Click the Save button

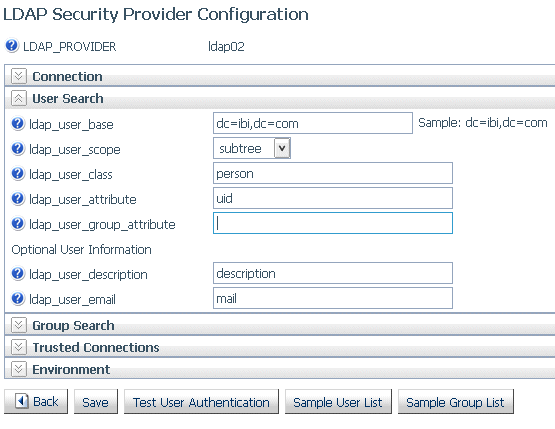tap(96, 401)
